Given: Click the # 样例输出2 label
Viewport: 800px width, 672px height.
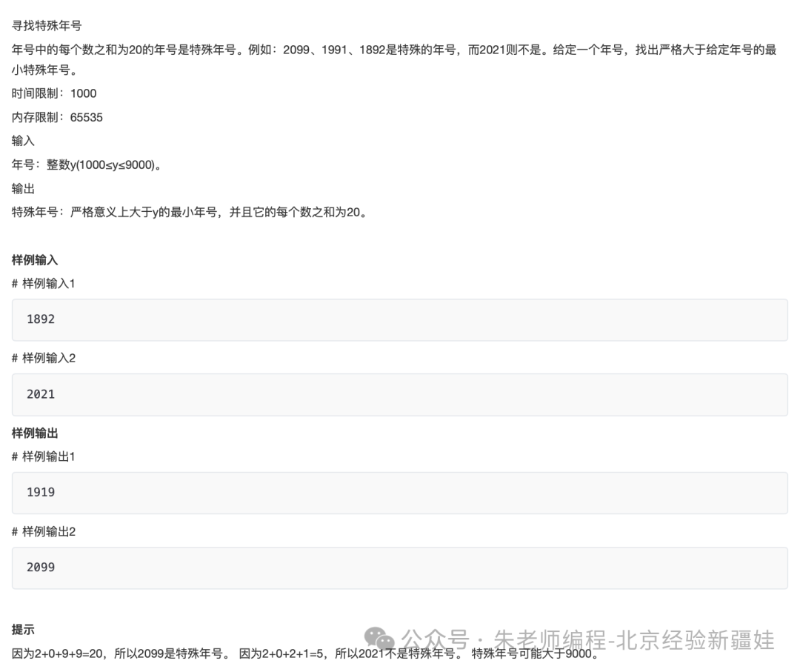Looking at the screenshot, I should coord(44,532).
